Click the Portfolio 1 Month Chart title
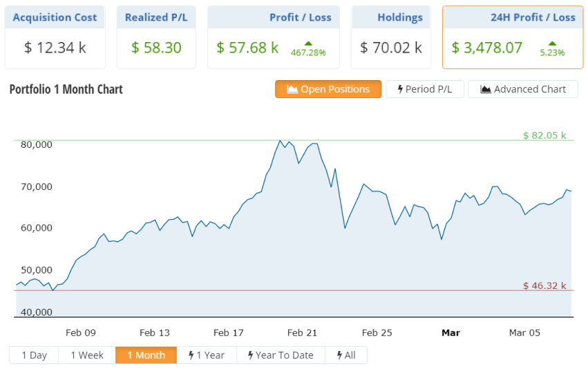Viewport: 588px width, 371px height. tap(66, 89)
